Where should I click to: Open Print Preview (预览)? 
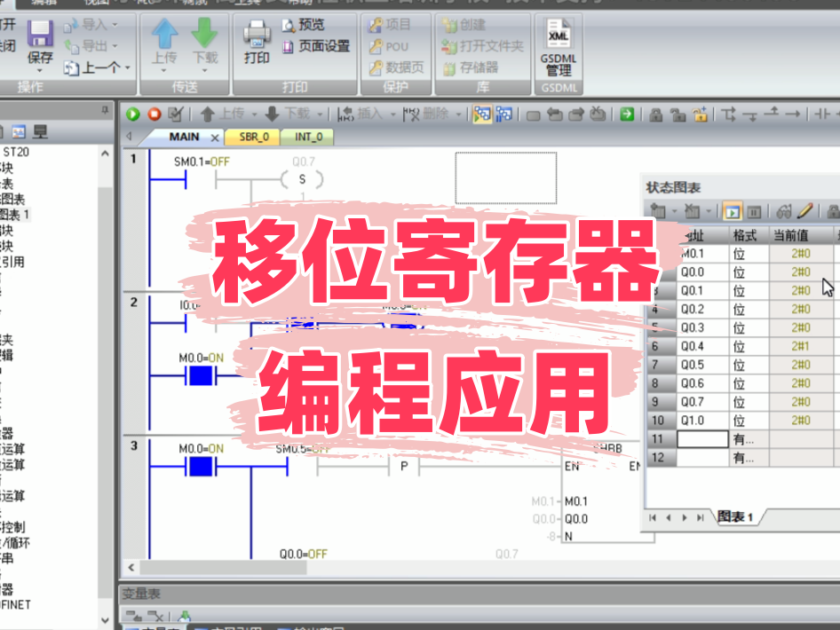click(x=303, y=25)
